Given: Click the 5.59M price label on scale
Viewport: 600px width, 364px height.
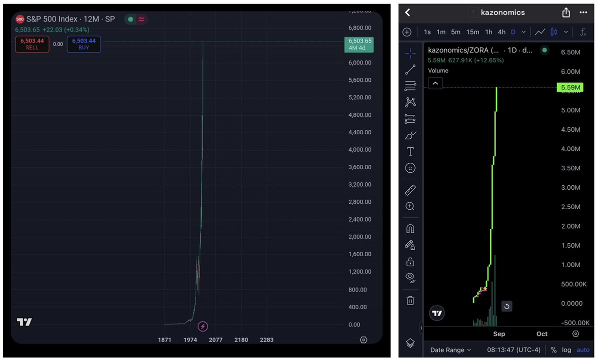Looking at the screenshot, I should point(570,87).
